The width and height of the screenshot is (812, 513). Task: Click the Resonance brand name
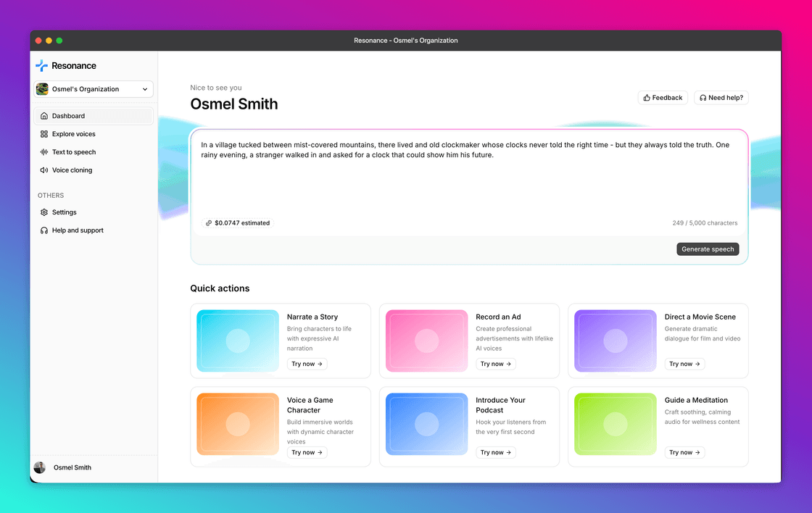(74, 66)
